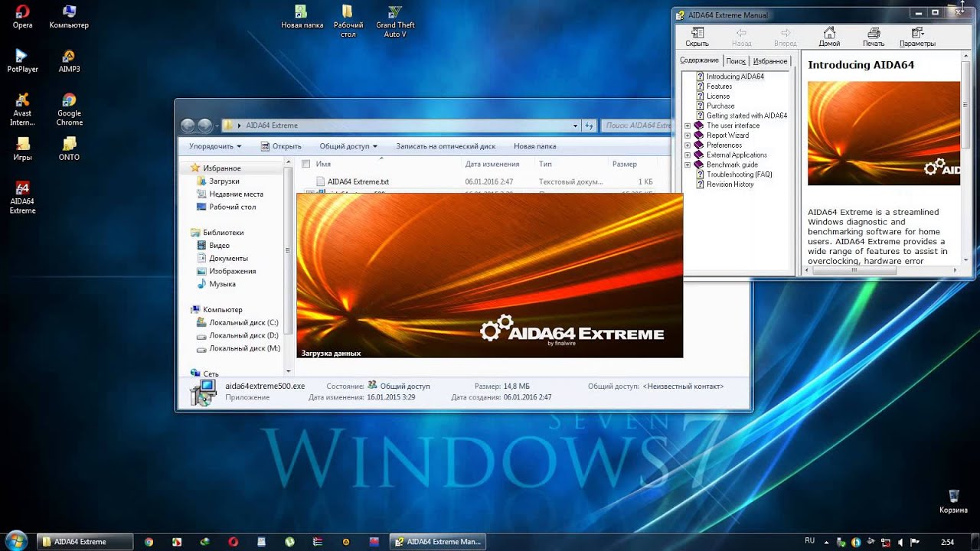This screenshot has width=980, height=551.
Task: Open the Revision History help topic
Action: point(730,184)
